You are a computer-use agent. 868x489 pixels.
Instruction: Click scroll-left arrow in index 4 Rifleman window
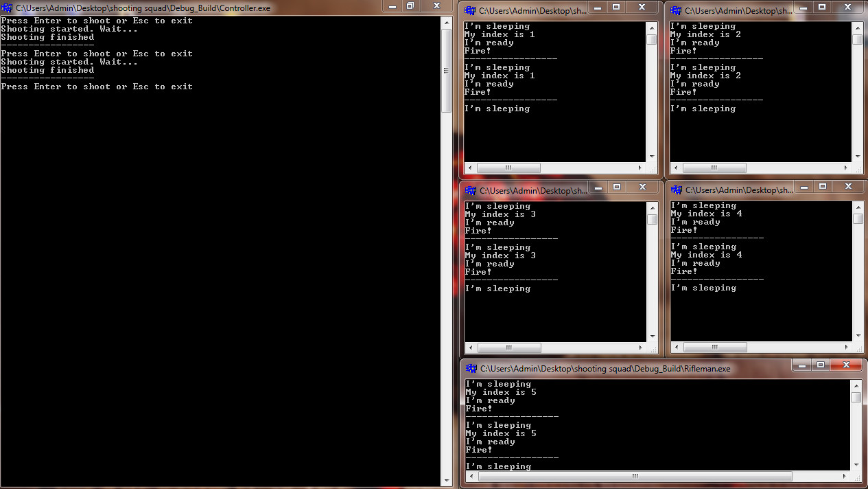[x=677, y=347]
